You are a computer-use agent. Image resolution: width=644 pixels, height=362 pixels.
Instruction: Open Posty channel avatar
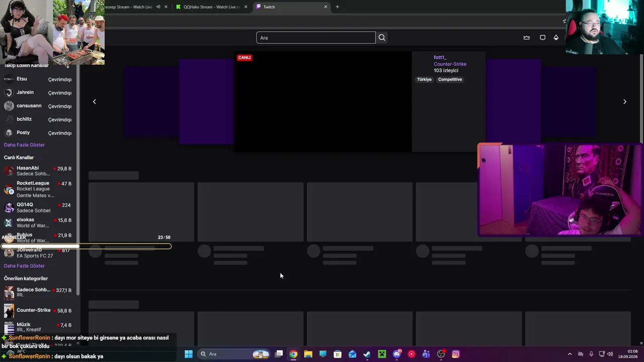(9, 133)
